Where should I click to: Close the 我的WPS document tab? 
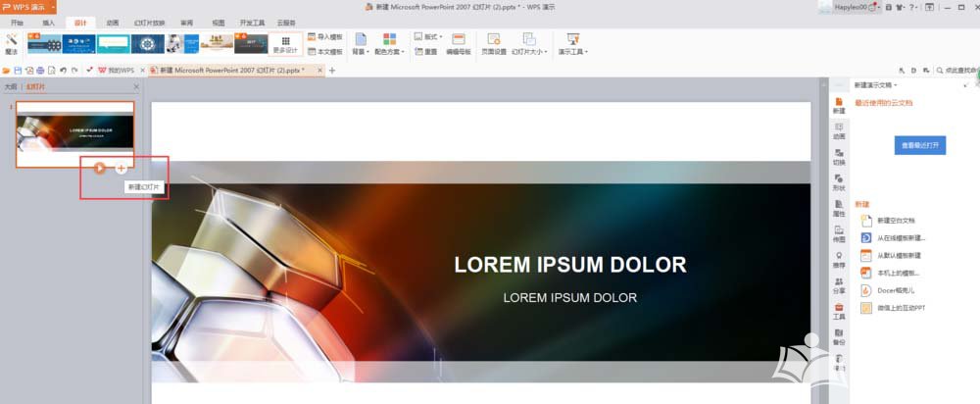[x=141, y=71]
